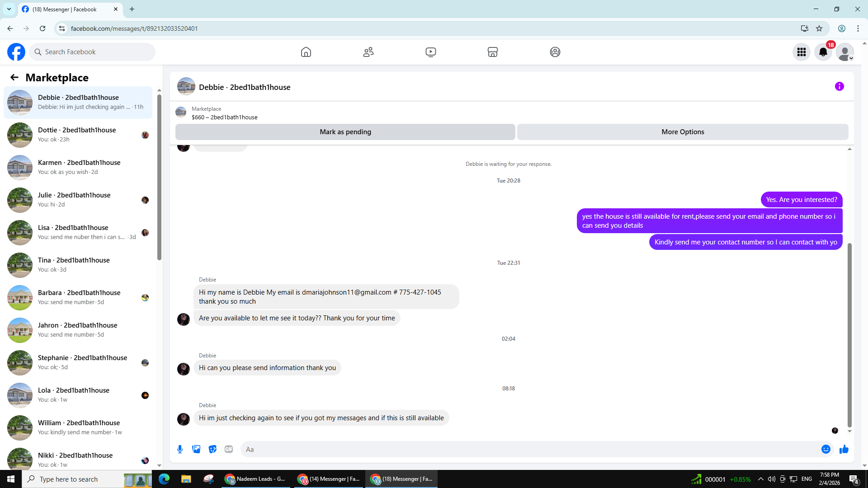868x488 pixels.
Task: Click Mark as pending button
Action: click(345, 132)
